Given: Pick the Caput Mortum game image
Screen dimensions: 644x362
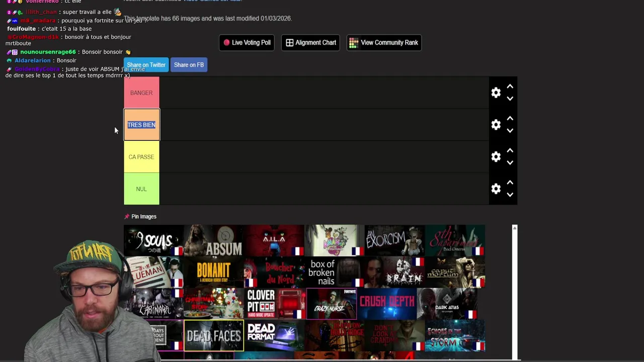Looking at the screenshot, I should (455, 272).
